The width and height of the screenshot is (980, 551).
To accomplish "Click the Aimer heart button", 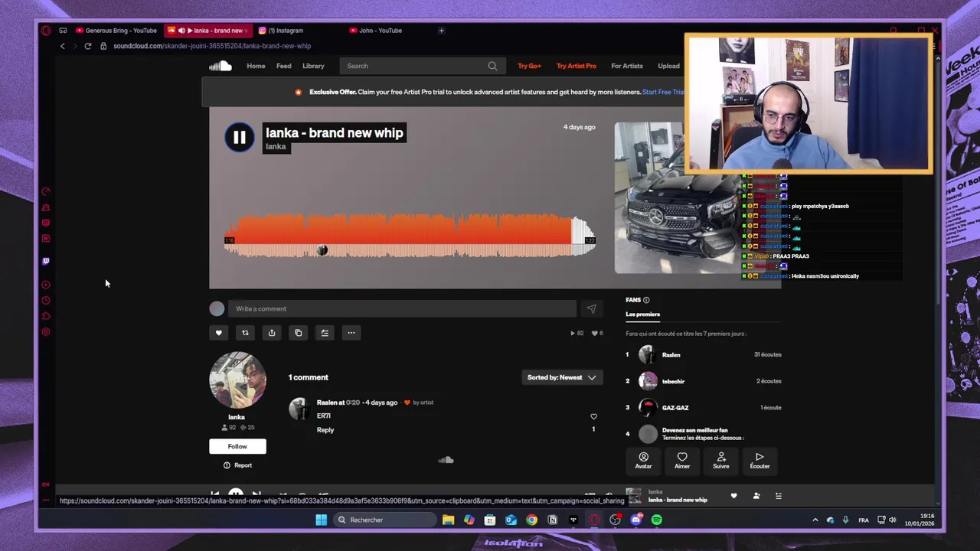I will [682, 461].
